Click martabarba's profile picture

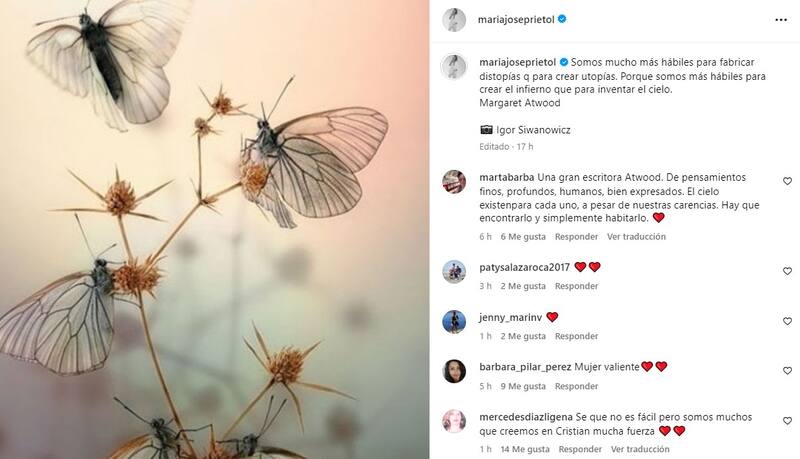click(454, 182)
